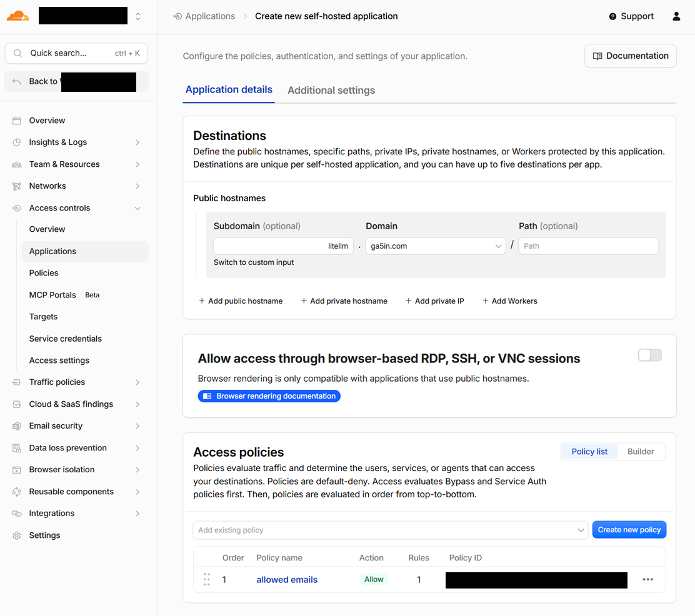Click the Traffic policies icon
The width and height of the screenshot is (695, 616).
[x=17, y=382]
